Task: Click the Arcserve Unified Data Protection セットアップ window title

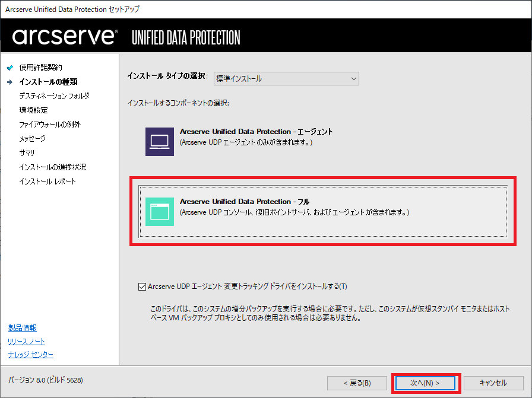Action: pyautogui.click(x=72, y=9)
